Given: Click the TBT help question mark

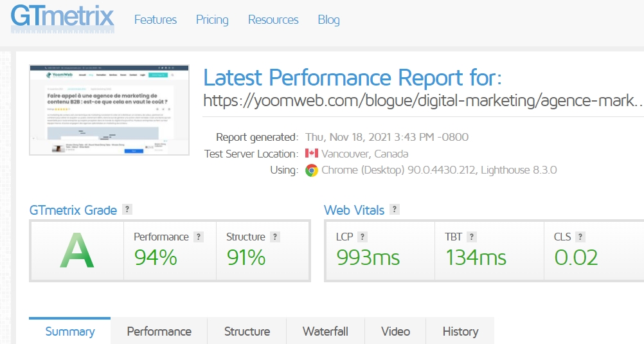Looking at the screenshot, I should point(472,237).
